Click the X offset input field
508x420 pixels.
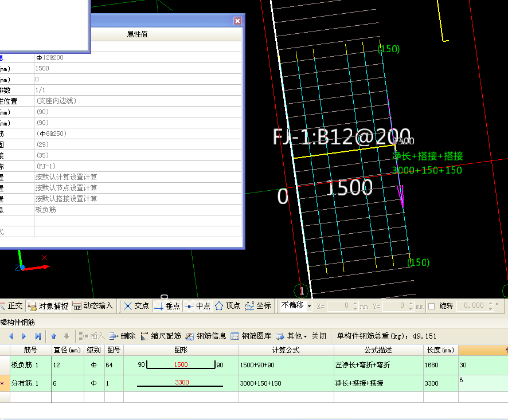click(339, 306)
